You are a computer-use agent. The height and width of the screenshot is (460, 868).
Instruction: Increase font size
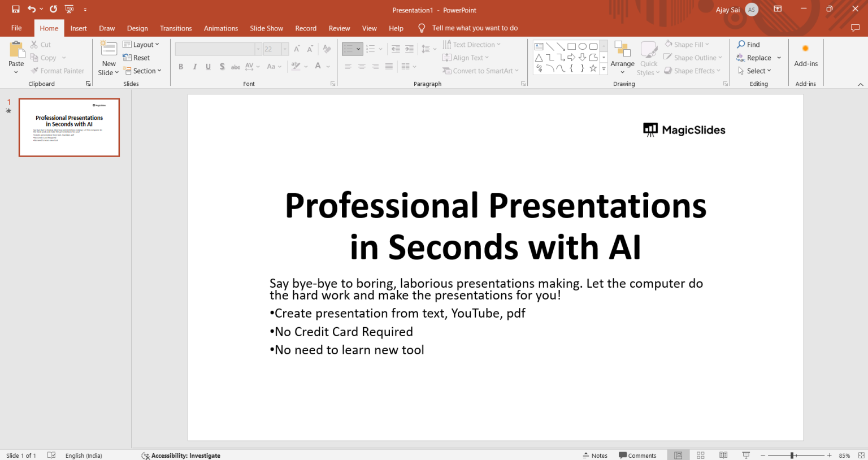click(x=297, y=49)
